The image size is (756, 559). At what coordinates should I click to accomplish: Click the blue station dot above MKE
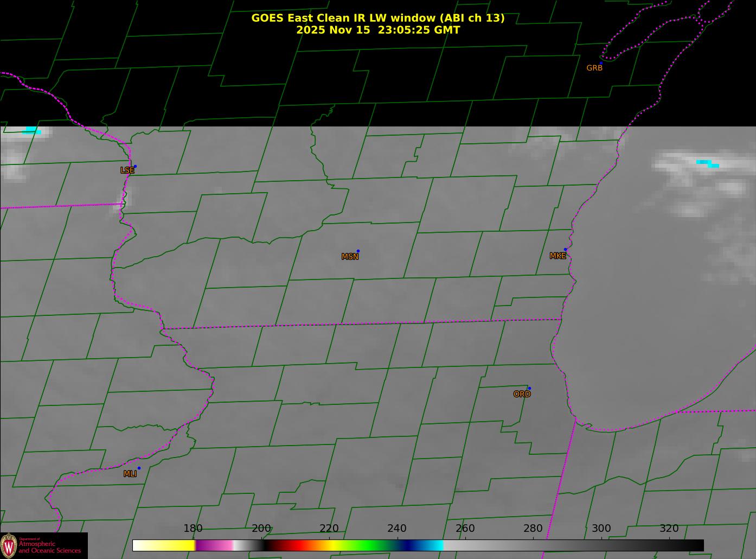click(565, 250)
